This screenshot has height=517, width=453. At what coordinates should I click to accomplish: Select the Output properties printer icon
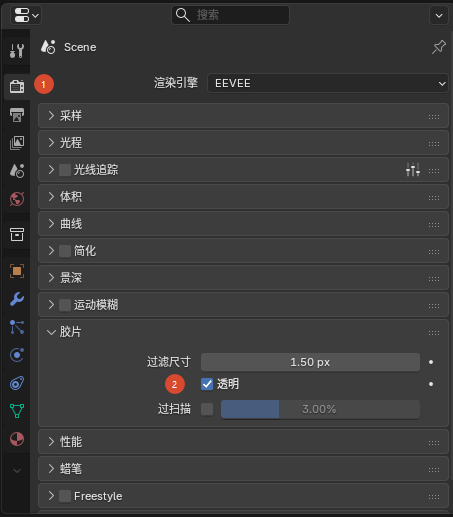(x=17, y=115)
